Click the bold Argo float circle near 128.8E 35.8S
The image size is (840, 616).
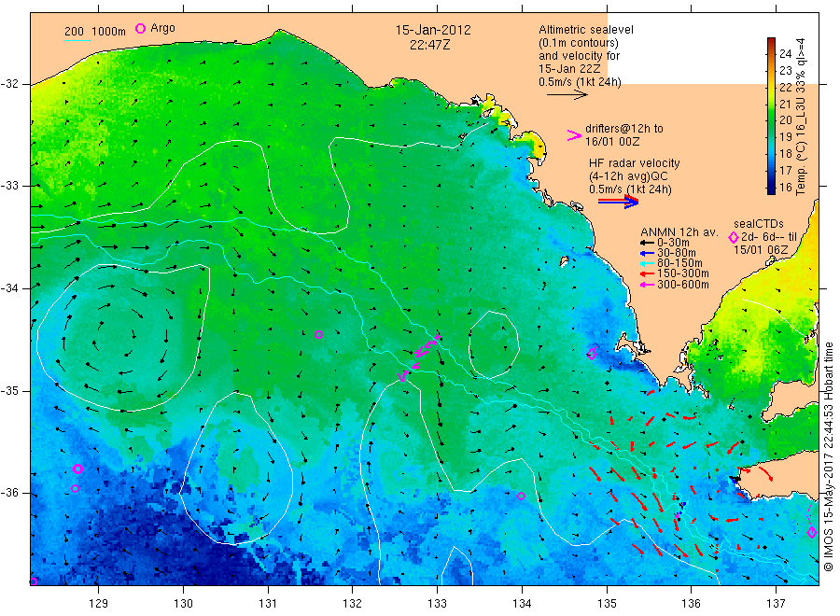(x=77, y=469)
